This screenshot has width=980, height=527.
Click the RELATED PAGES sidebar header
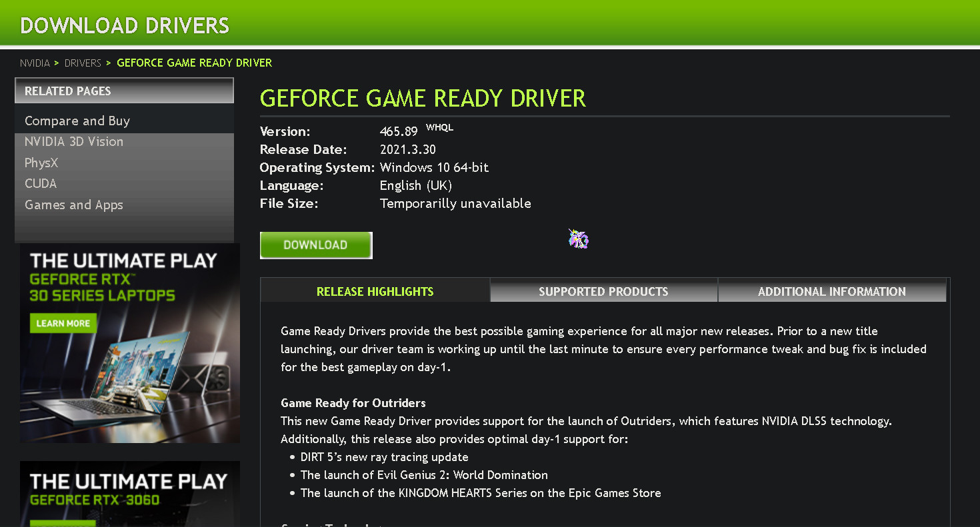(x=124, y=91)
